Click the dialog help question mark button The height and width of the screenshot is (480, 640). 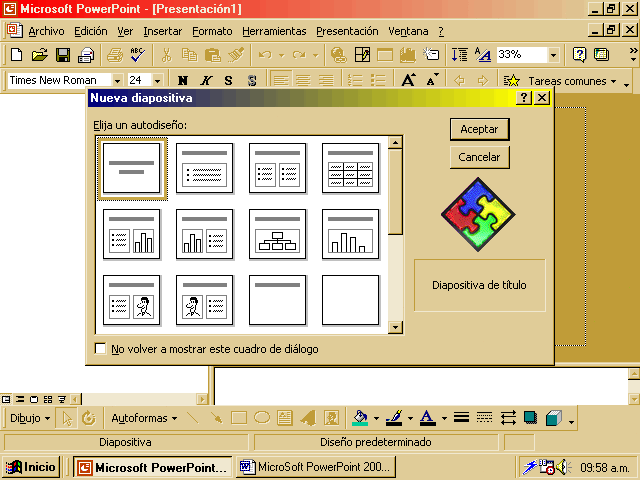(x=524, y=98)
